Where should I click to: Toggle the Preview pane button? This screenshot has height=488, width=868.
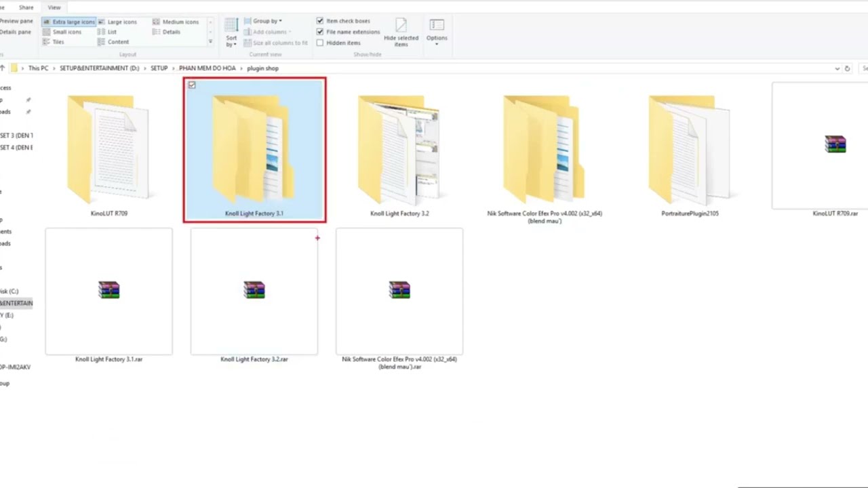click(16, 21)
